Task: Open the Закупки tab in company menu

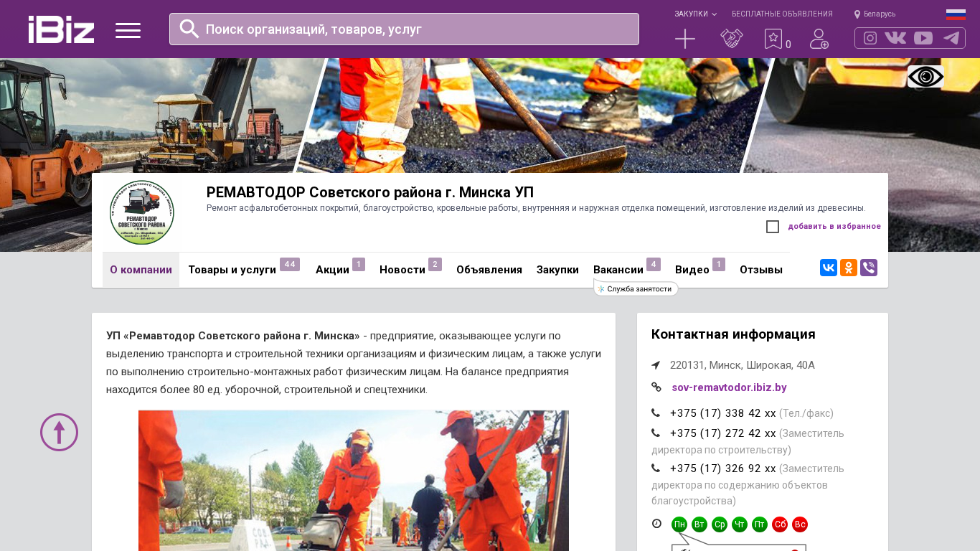Action: tap(557, 270)
